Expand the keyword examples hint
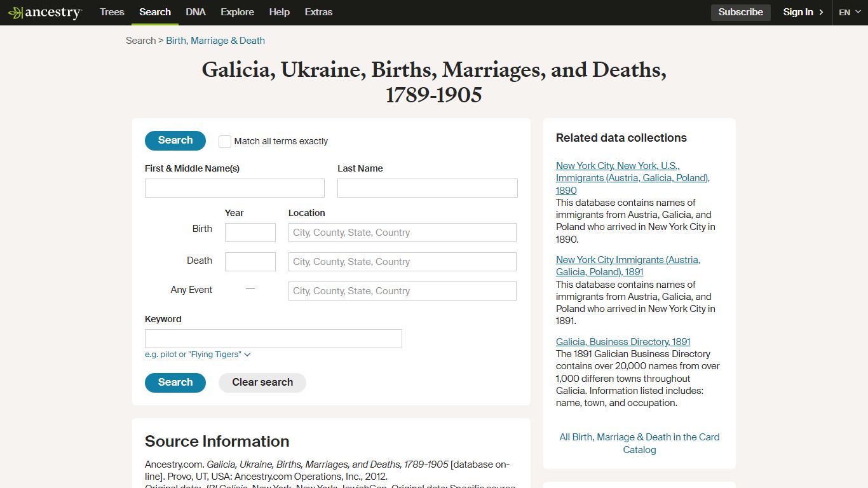Image resolution: width=868 pixels, height=488 pixels. coord(198,355)
